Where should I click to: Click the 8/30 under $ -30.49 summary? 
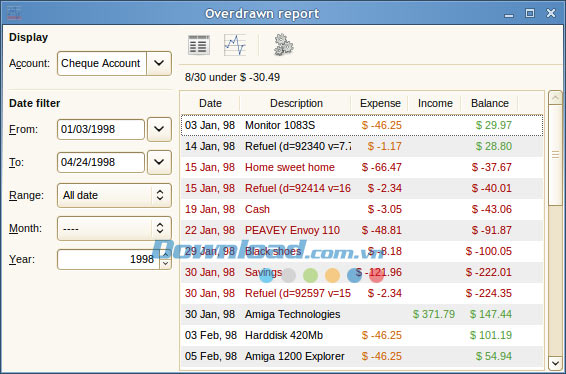pyautogui.click(x=232, y=77)
